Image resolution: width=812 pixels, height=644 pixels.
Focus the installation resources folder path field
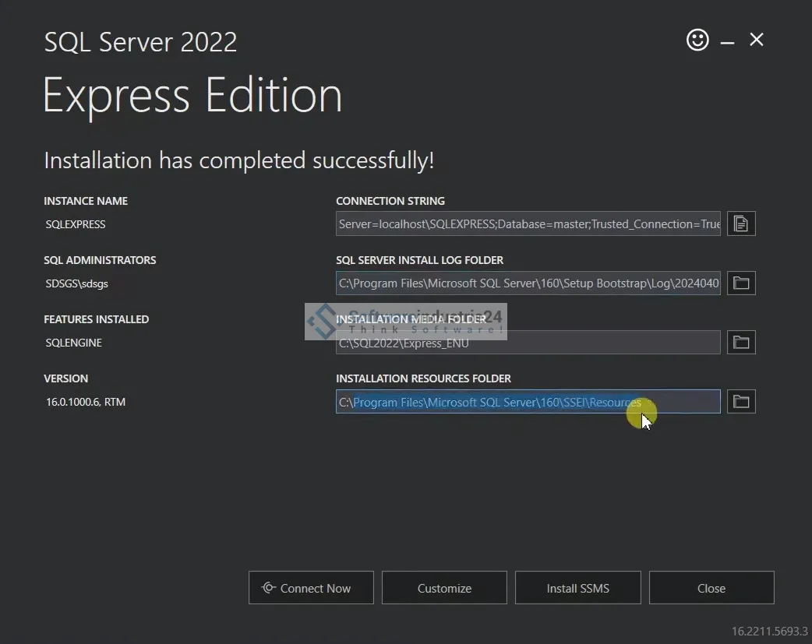(528, 402)
